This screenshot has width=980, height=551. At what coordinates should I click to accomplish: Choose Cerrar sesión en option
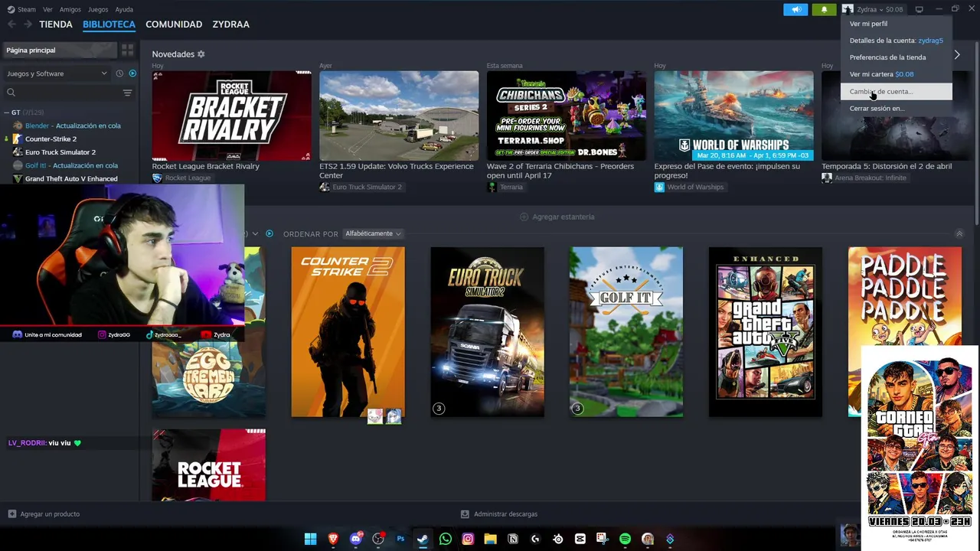896,108
